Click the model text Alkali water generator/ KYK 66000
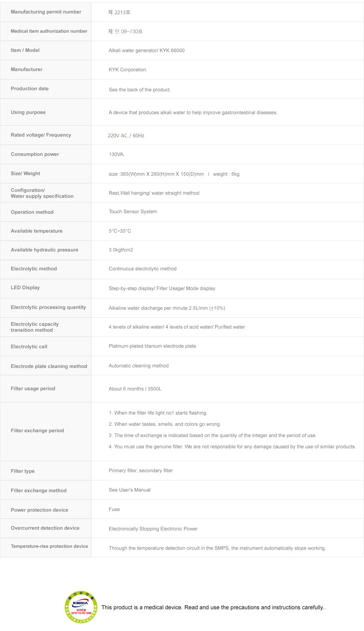This screenshot has height=631, width=364. tap(147, 51)
